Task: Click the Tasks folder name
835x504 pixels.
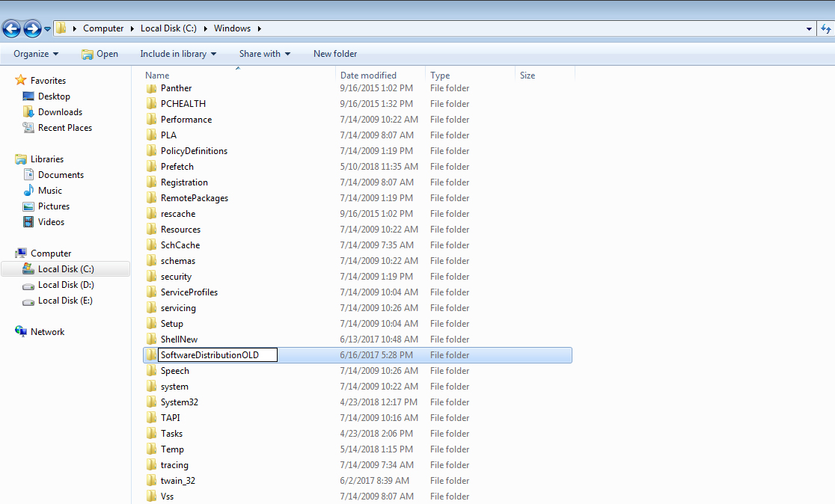Action: click(x=171, y=434)
